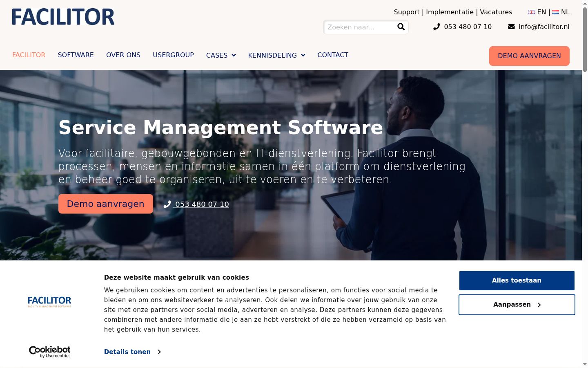
Task: Open the Facilitor menu item
Action: (29, 55)
